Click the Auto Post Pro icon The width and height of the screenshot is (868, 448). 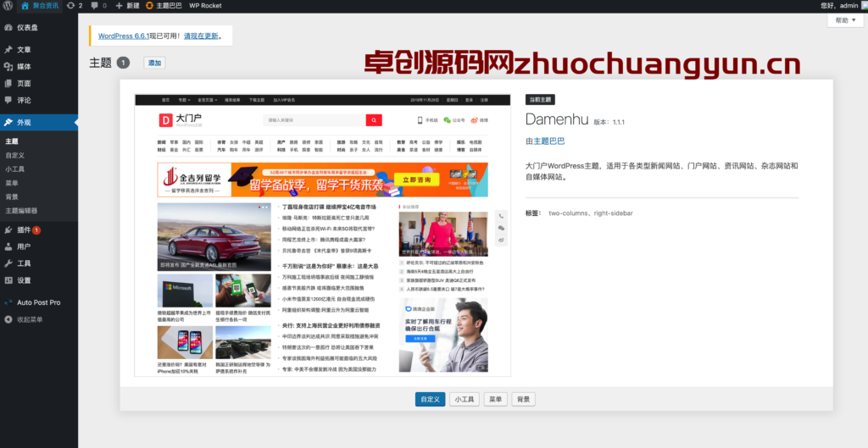pos(8,302)
